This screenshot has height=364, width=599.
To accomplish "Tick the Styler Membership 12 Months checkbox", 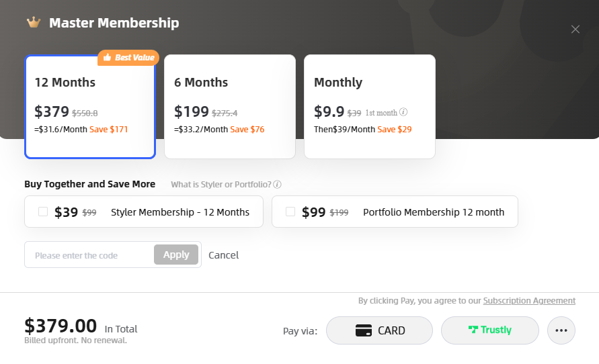I will pyautogui.click(x=43, y=212).
